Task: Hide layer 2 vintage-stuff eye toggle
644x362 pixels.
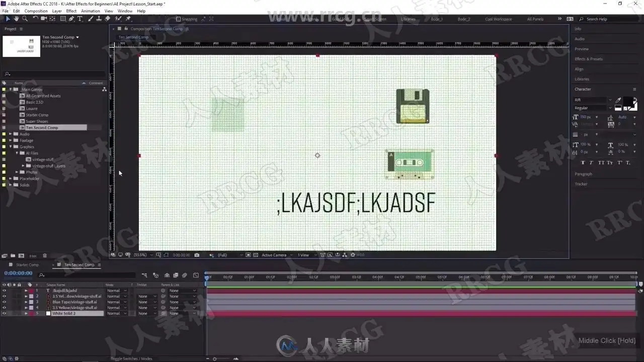Action: point(4,296)
